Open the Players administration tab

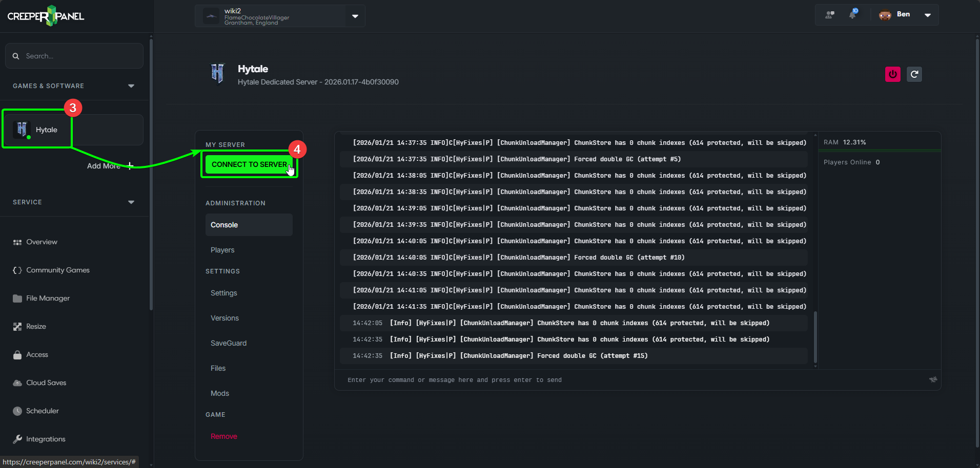click(222, 250)
